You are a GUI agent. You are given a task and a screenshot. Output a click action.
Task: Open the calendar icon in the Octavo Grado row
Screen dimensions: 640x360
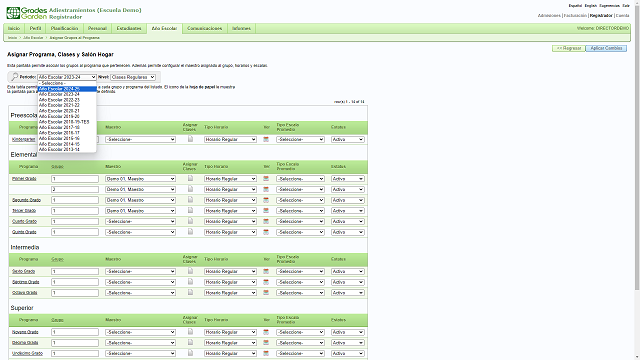click(266, 293)
